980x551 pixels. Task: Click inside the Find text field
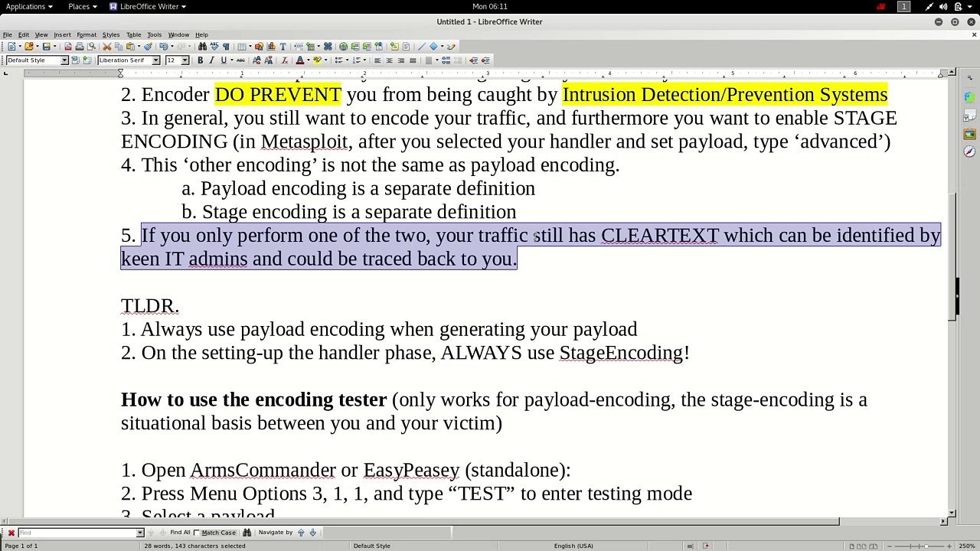click(77, 533)
